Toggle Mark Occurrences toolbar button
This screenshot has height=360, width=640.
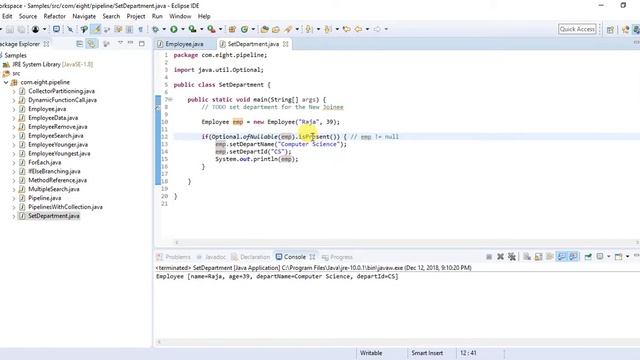tap(96, 29)
